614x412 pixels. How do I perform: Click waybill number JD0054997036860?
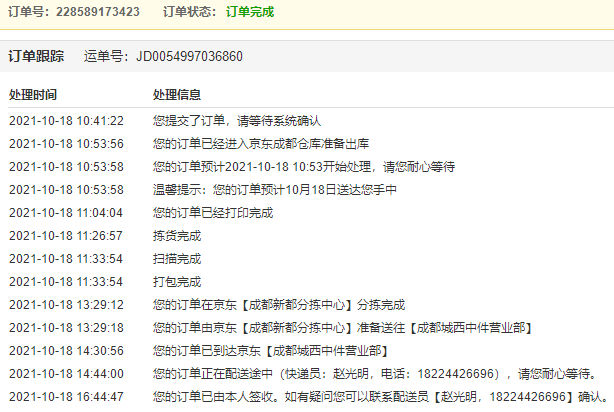tap(190, 56)
